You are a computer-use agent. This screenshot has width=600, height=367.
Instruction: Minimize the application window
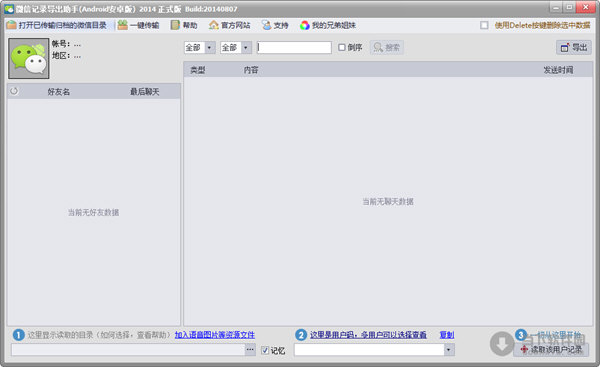tap(556, 7)
